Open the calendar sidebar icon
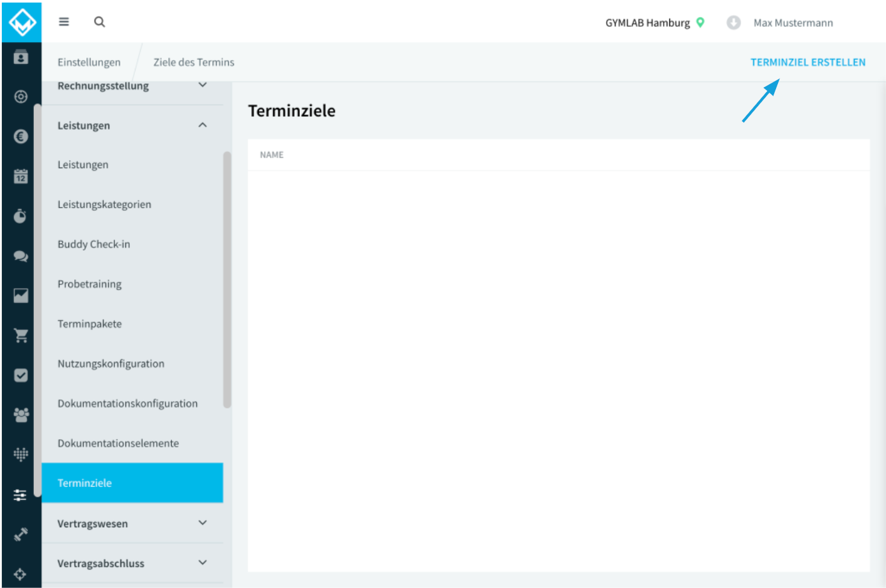This screenshot has width=886, height=588. tap(21, 176)
